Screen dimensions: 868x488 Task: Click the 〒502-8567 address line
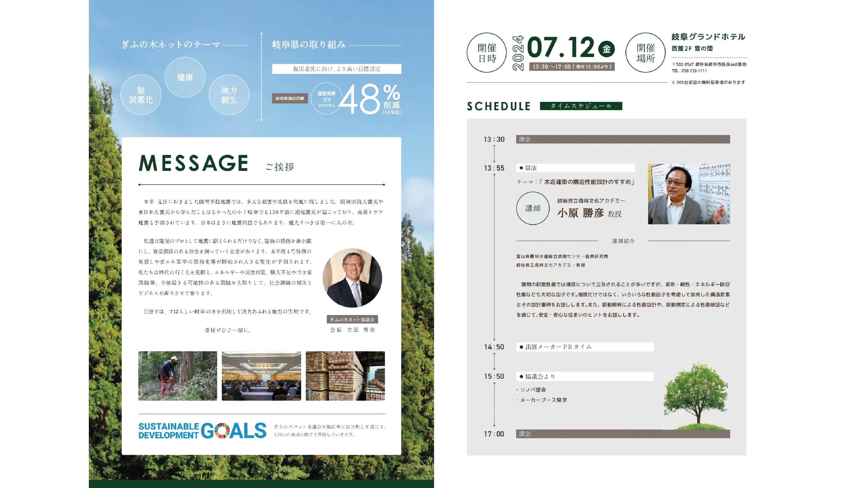[709, 64]
